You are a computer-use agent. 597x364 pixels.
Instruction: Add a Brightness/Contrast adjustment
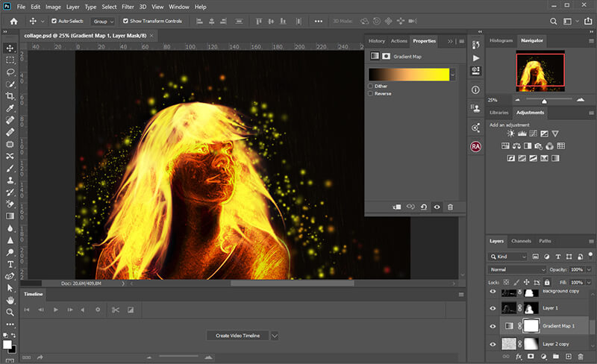(510, 134)
